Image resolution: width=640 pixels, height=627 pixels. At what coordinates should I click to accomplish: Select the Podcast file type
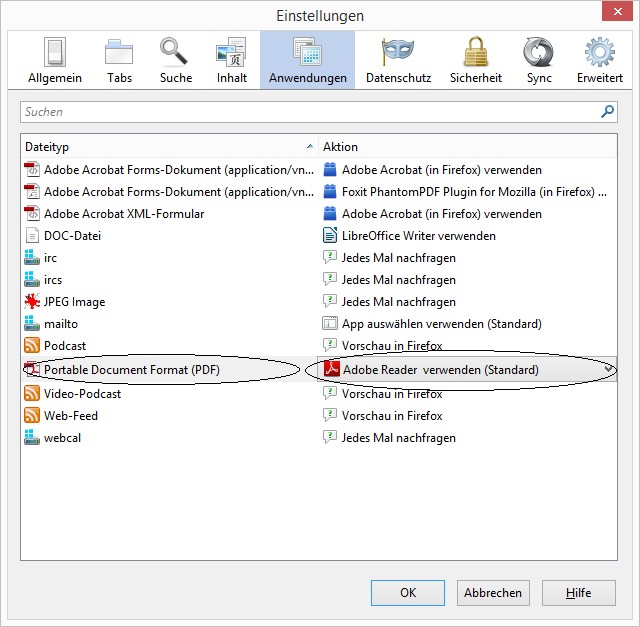point(169,346)
